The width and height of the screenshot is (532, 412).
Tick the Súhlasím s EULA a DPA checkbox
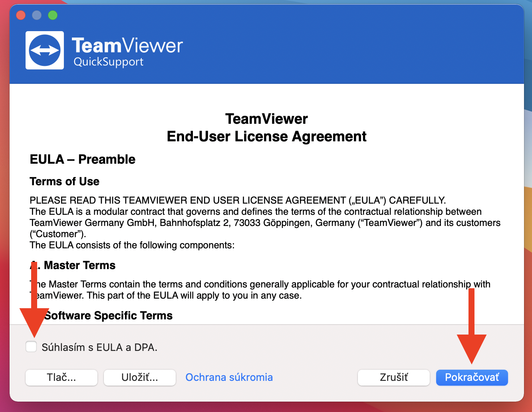coord(31,347)
